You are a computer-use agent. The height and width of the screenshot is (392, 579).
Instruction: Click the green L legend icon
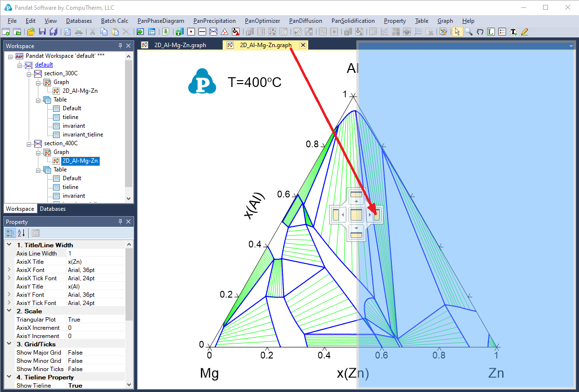[x=491, y=32]
